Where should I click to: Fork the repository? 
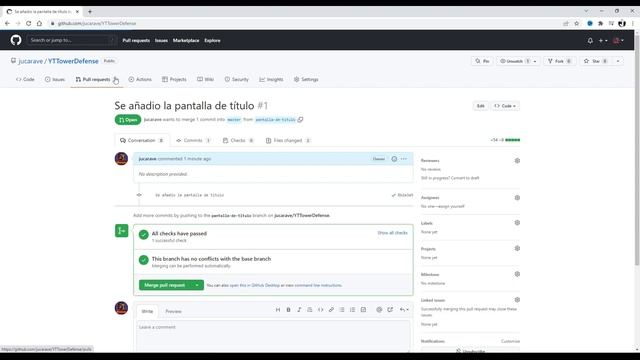click(x=560, y=61)
